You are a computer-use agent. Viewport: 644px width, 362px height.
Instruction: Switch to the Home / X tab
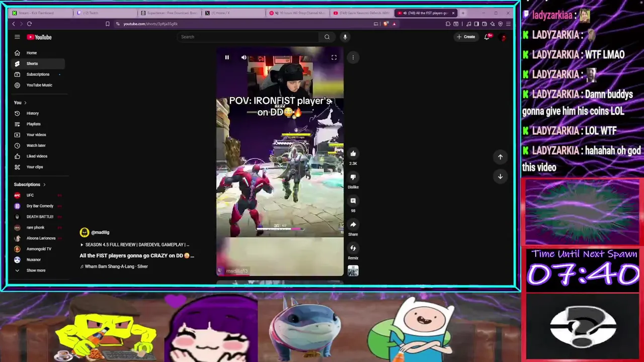[233, 13]
